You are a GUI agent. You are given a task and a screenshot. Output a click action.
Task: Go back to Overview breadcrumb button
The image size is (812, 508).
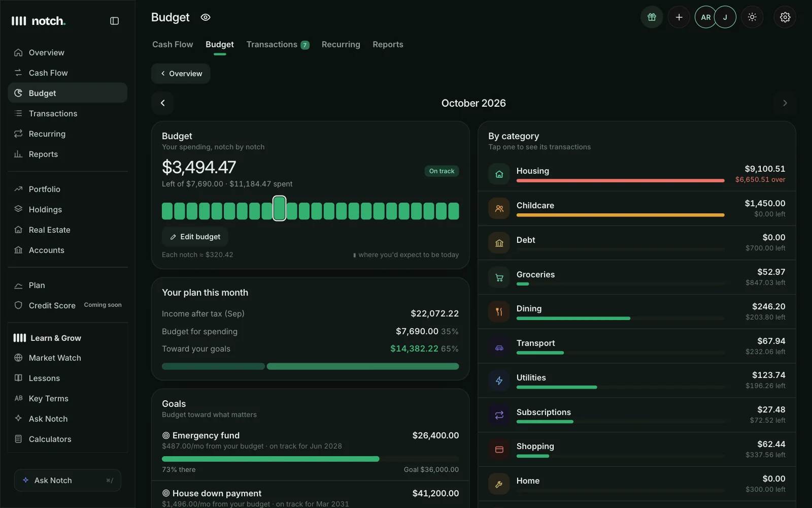181,74
